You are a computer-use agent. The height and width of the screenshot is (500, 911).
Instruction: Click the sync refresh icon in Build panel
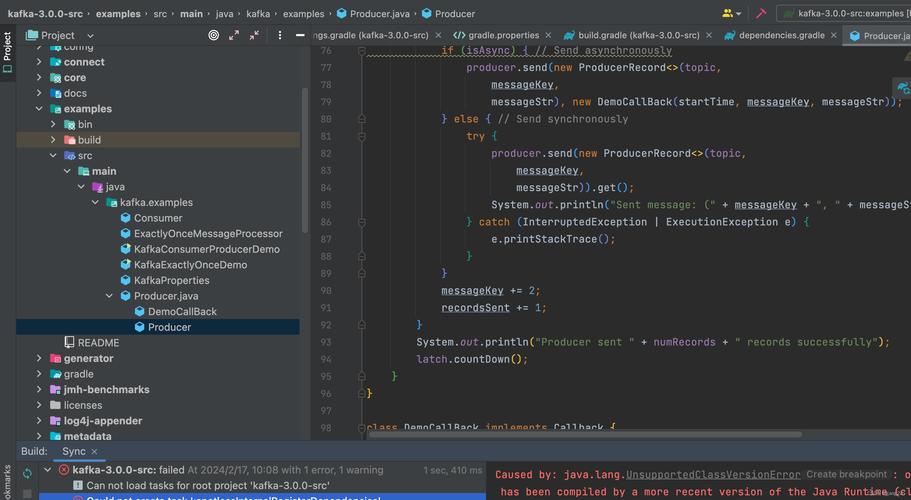(x=27, y=473)
